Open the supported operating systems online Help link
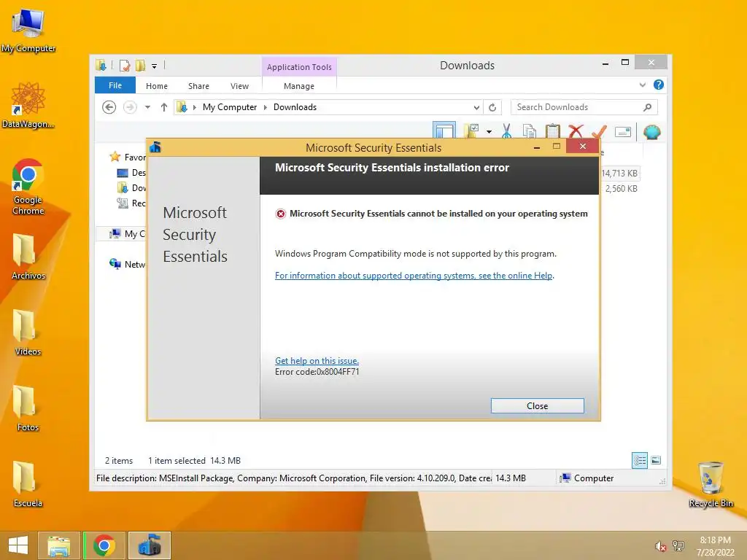The image size is (747, 560). (x=414, y=275)
